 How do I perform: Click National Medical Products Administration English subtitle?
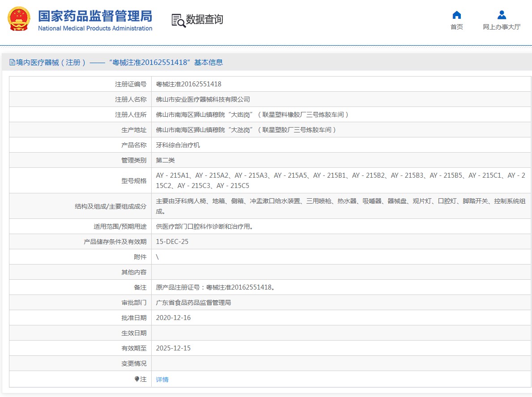[x=95, y=29]
